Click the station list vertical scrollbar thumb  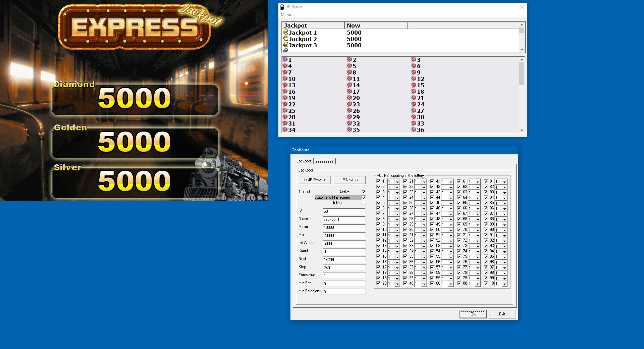[x=522, y=74]
